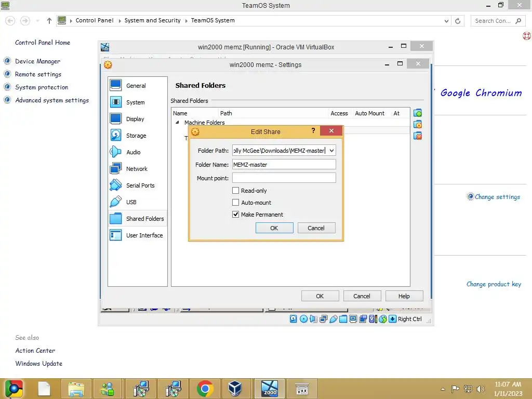This screenshot has width=532, height=399.
Task: Click the volume speaker tray icon
Action: [481, 389]
